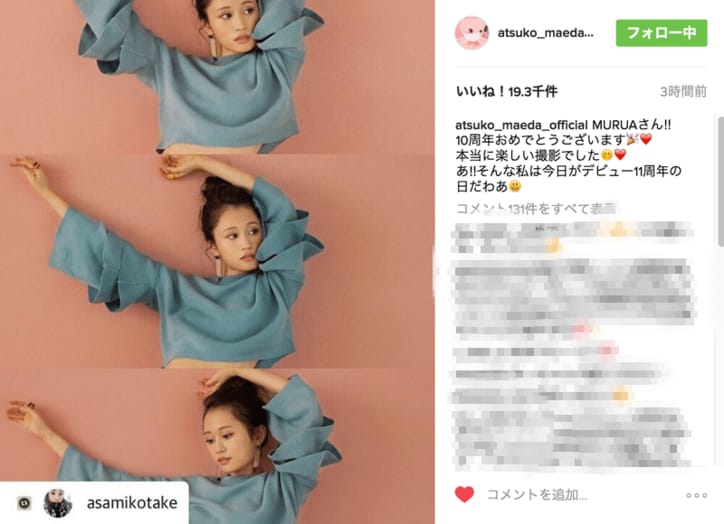Click the comments panel scrollbar thumb
This screenshot has width=724, height=524.
coord(720,180)
